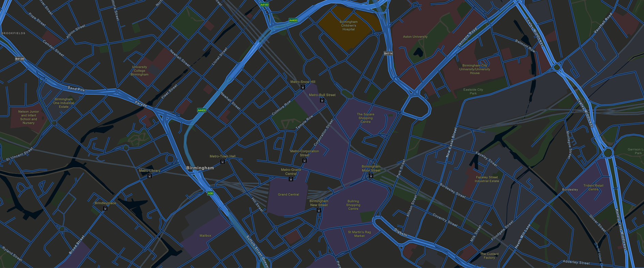
Task: Click the Grand Central label
Action: [288, 195]
